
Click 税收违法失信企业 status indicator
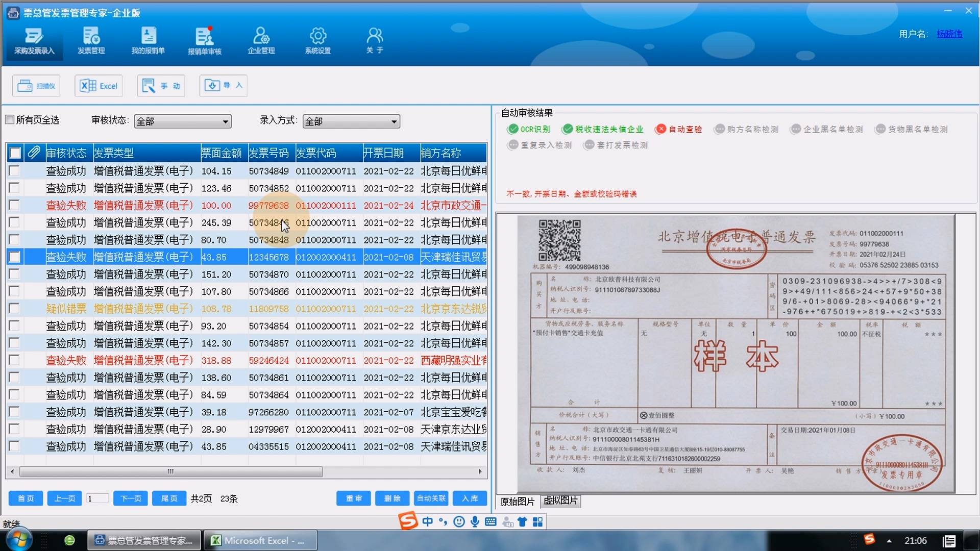[x=603, y=129]
